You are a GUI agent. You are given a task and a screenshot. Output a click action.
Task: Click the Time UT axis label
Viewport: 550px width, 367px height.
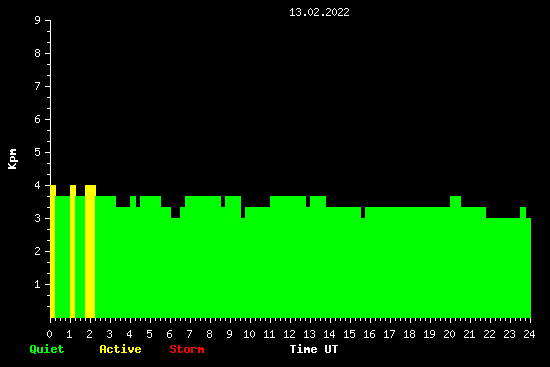(314, 349)
